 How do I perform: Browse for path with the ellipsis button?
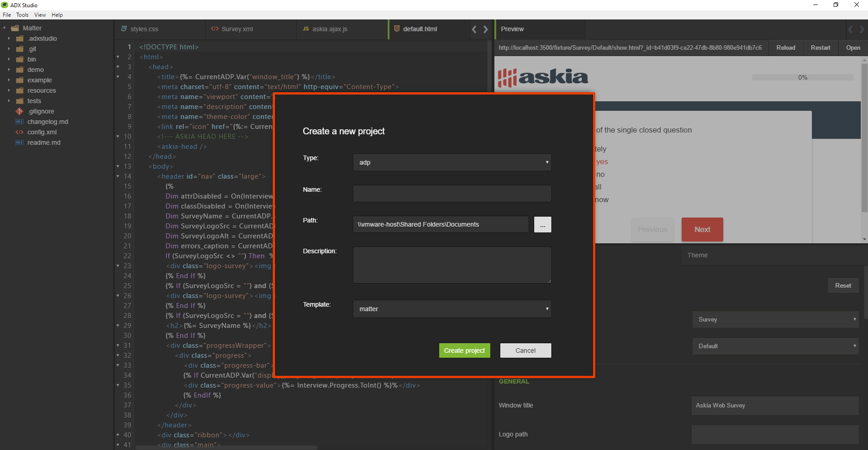pyautogui.click(x=542, y=224)
